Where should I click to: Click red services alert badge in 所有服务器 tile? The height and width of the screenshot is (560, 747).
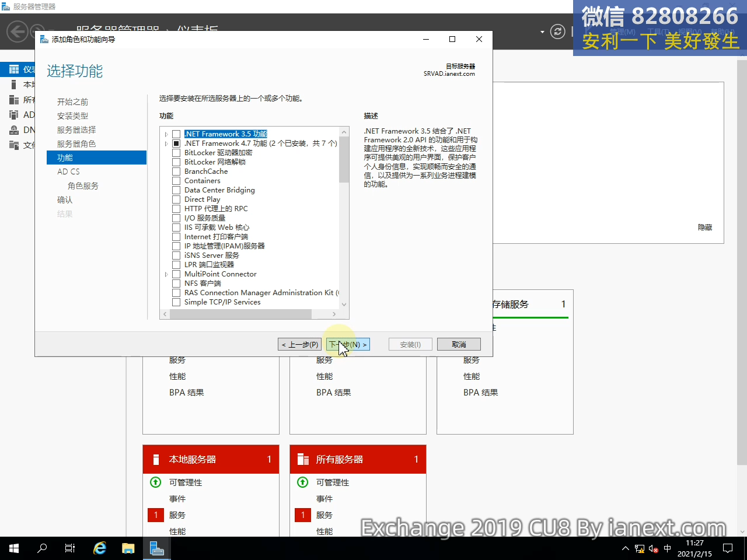(303, 515)
